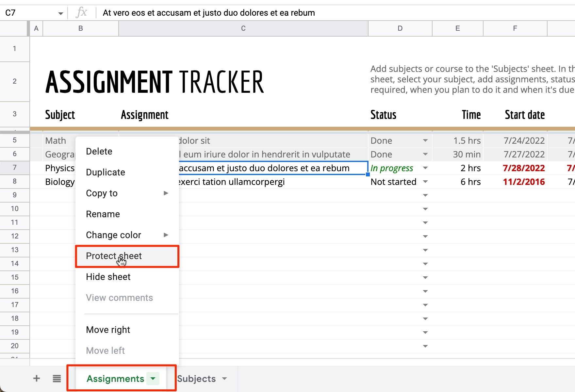The height and width of the screenshot is (392, 575).
Task: Choose Duplicate in the context menu
Action: 105,172
